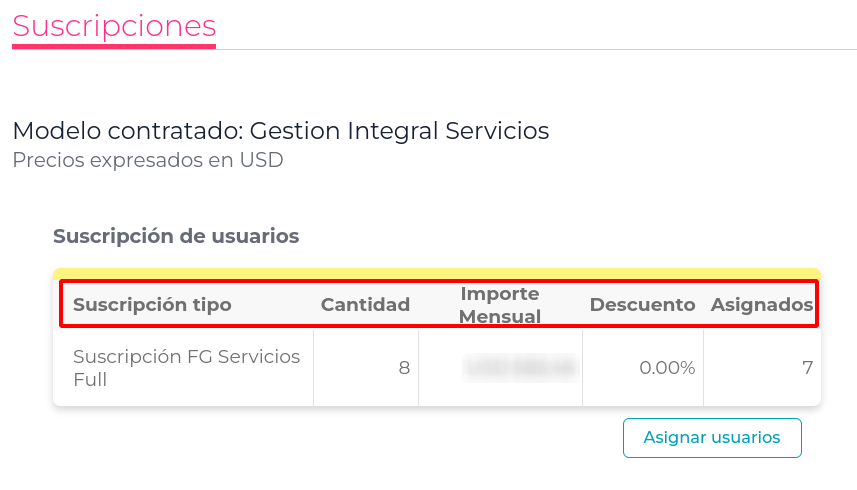Click the yellow bar atop the table

click(437, 273)
